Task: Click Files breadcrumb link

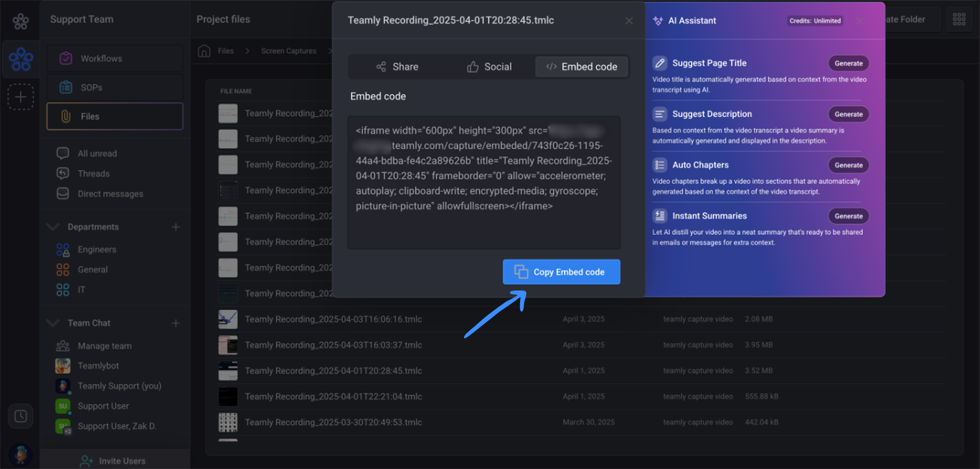Action: click(225, 50)
